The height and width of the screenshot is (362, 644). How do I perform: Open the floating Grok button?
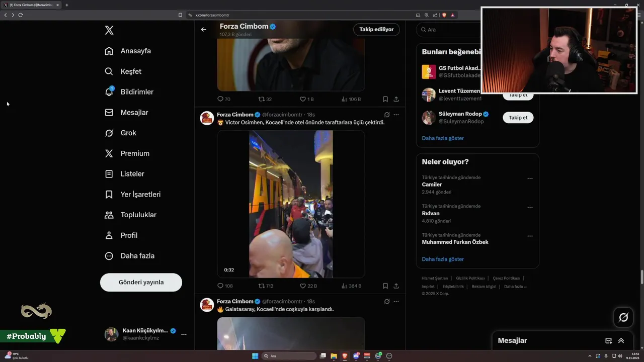[x=623, y=317]
